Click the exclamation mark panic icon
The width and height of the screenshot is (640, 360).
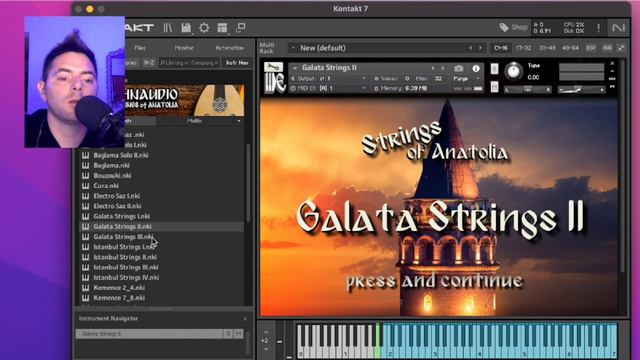click(598, 28)
